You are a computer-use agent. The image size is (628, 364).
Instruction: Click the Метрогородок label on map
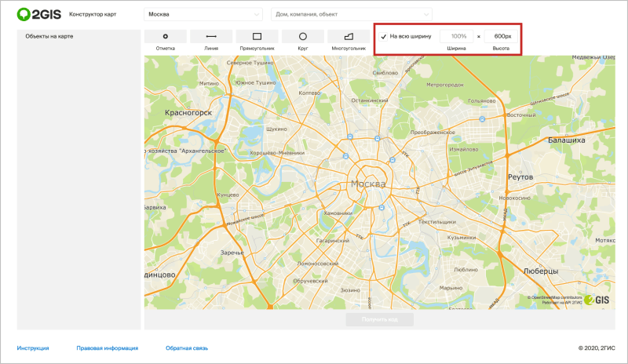[x=445, y=85]
